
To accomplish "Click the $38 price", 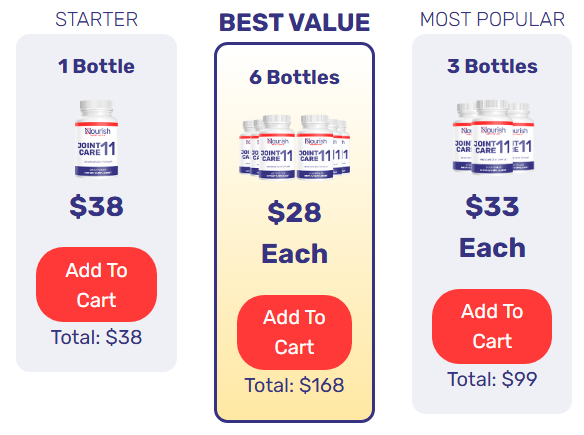I will (x=96, y=206).
